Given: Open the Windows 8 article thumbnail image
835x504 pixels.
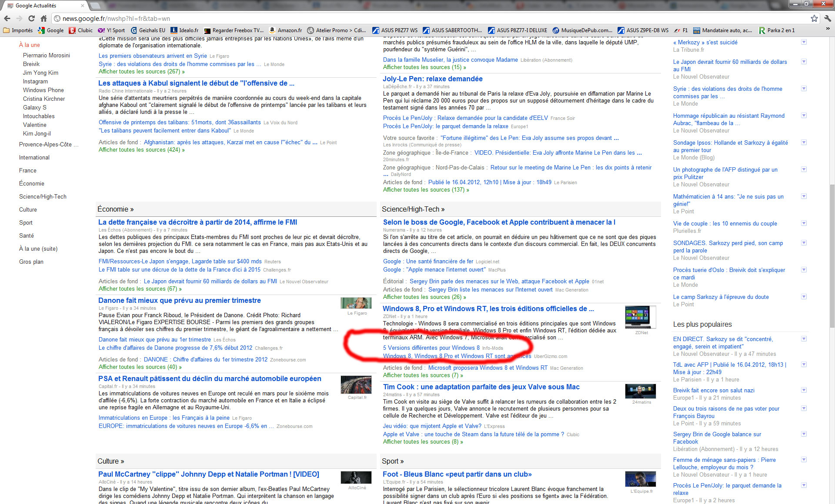Looking at the screenshot, I should click(640, 317).
